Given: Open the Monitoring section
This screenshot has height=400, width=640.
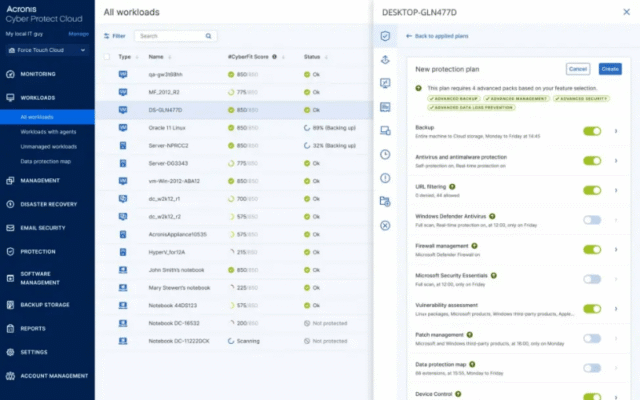Looking at the screenshot, I should click(x=38, y=74).
